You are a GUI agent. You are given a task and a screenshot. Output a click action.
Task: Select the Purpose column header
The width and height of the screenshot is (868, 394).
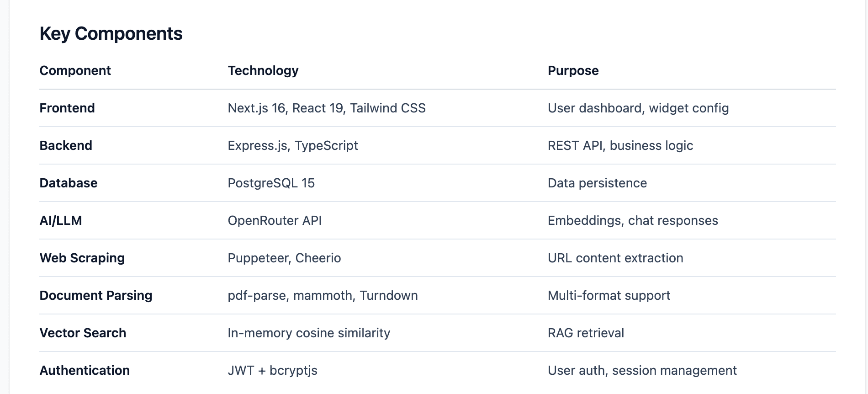point(573,70)
